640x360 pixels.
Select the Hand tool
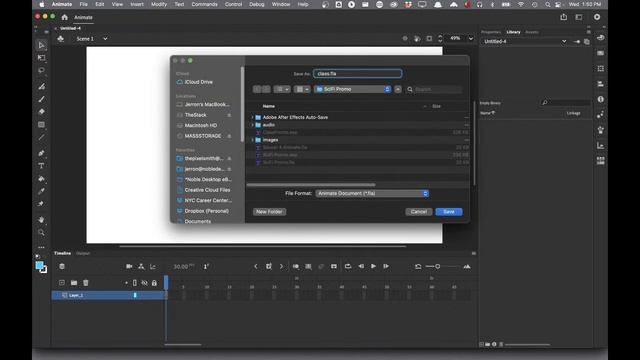coord(41,220)
